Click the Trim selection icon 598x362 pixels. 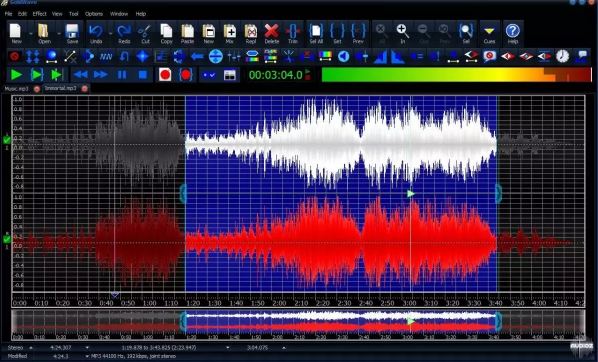(293, 34)
